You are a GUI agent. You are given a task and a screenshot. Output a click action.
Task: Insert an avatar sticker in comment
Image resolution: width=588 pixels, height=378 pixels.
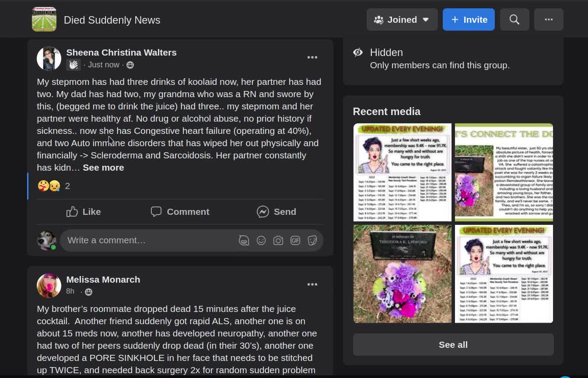(244, 240)
